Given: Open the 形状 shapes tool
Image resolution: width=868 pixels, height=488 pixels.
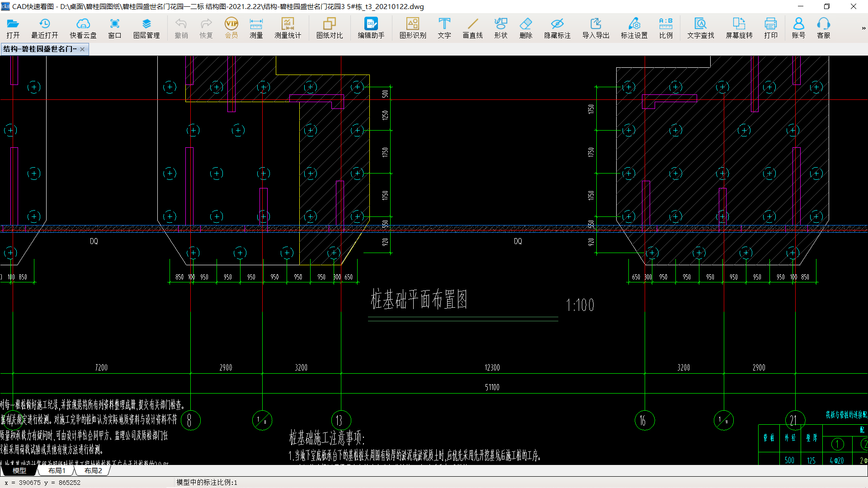Looking at the screenshot, I should click(501, 28).
